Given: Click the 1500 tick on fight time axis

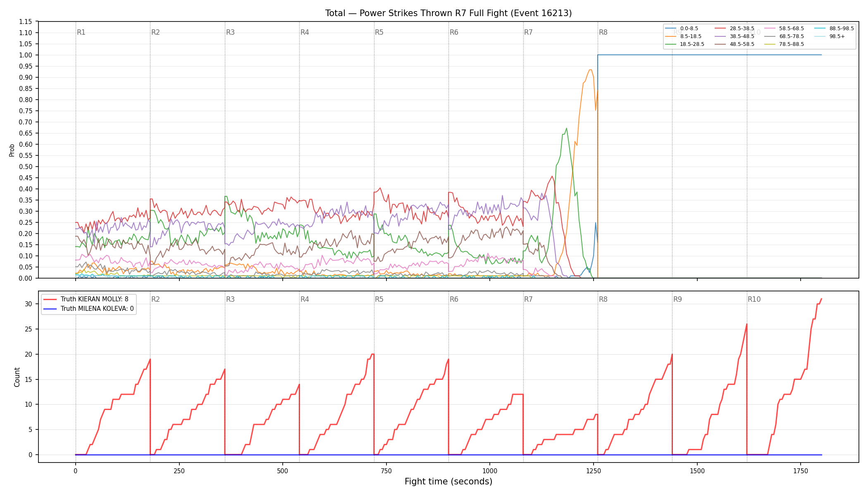Looking at the screenshot, I should pyautogui.click(x=697, y=471).
